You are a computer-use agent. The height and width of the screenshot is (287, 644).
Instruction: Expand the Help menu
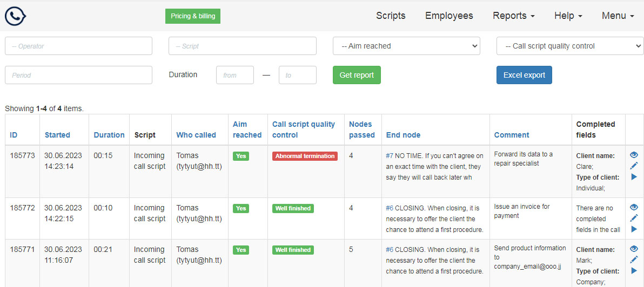coord(568,16)
